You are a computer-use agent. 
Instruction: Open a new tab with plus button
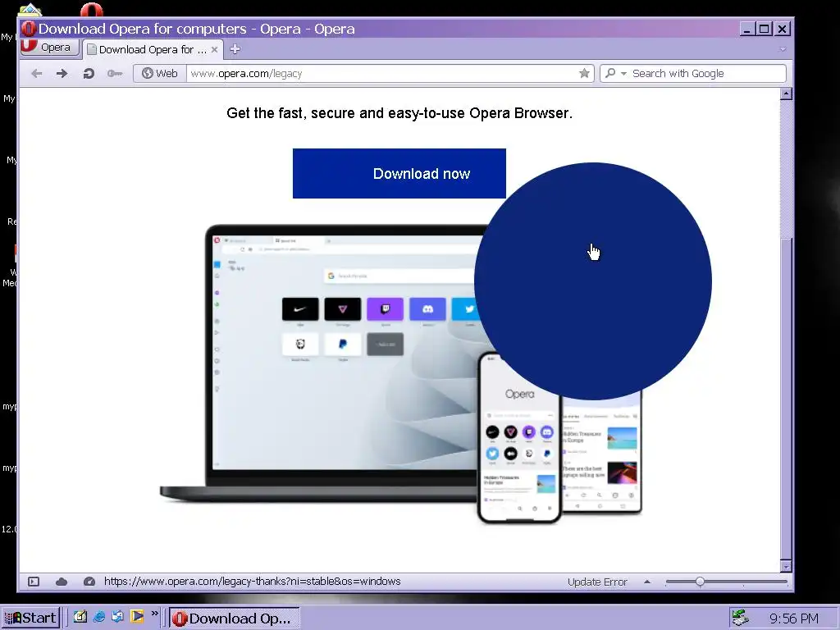235,49
